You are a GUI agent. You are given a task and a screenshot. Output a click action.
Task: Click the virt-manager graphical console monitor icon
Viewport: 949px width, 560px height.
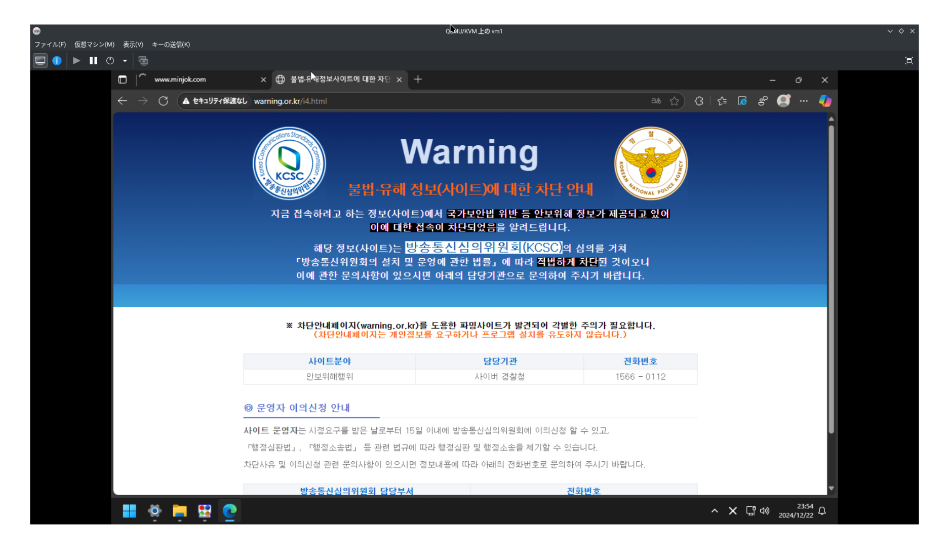40,61
